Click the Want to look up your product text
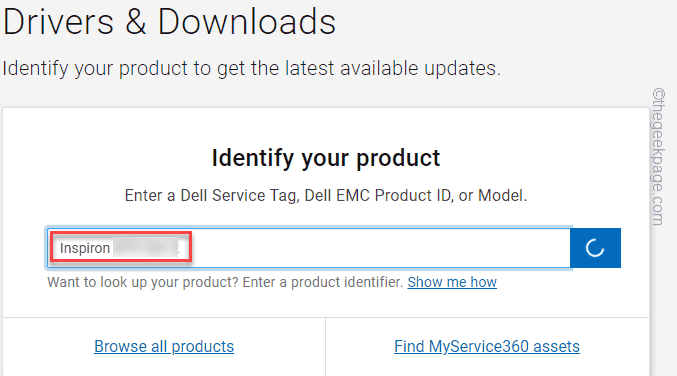Viewport: 677px width, 376px height. (225, 282)
